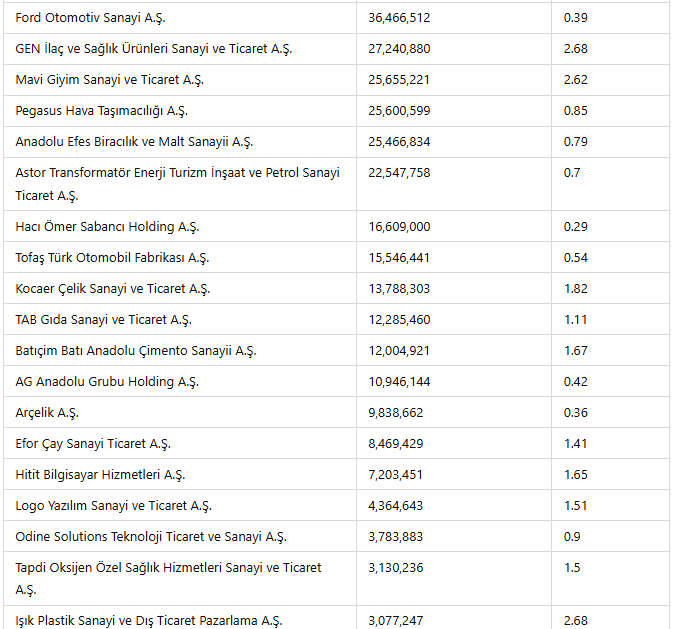Click the 0.39 ratio in Ford row
The width and height of the screenshot is (675, 629).
pyautogui.click(x=576, y=18)
